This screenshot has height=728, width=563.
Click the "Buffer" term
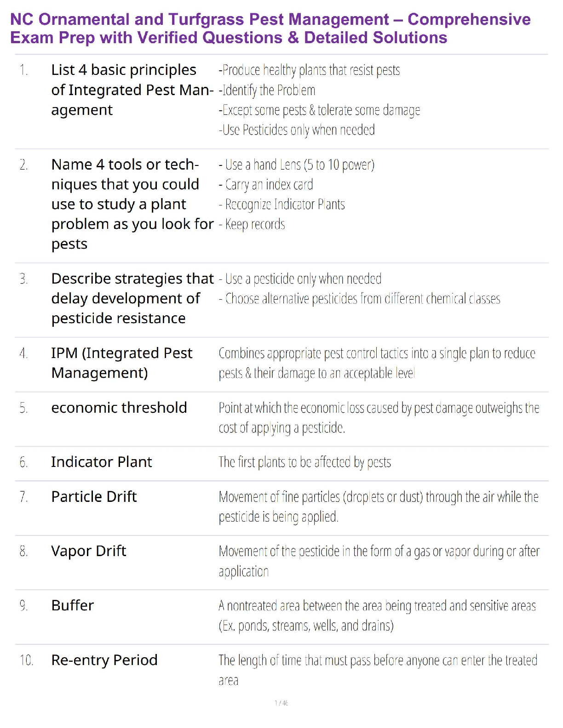[73, 605]
